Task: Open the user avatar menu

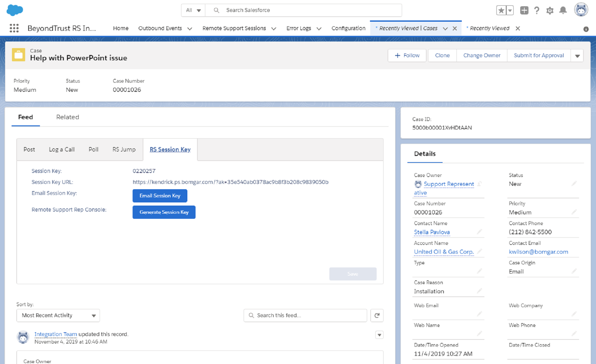Action: pyautogui.click(x=581, y=10)
